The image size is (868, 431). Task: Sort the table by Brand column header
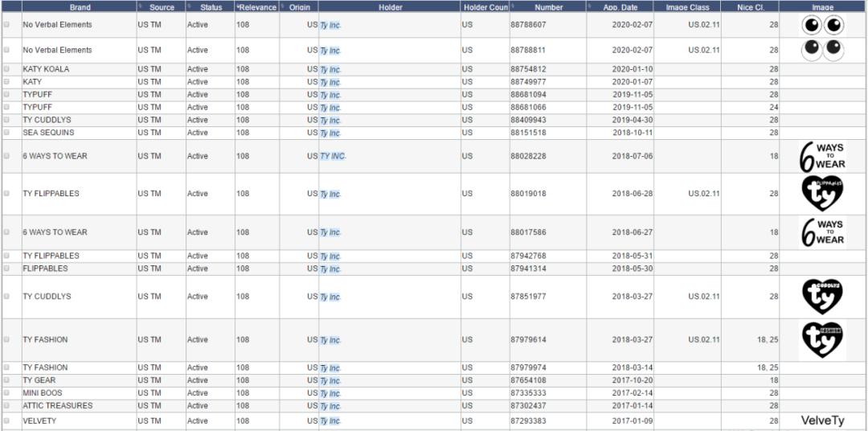(x=80, y=7)
